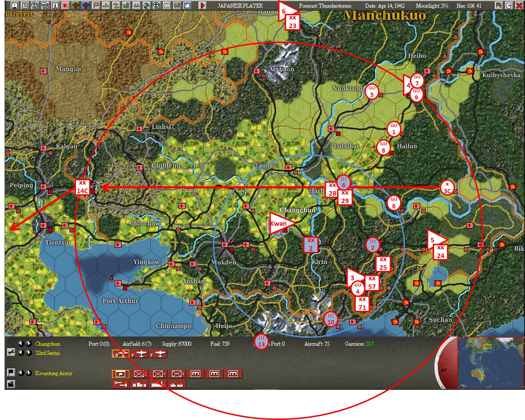
Task: Select the LB bomber air unit icon
Action: 121,354
